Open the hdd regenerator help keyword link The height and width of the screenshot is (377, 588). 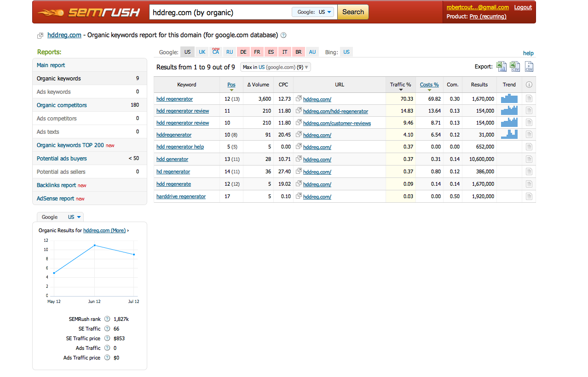coord(180,147)
